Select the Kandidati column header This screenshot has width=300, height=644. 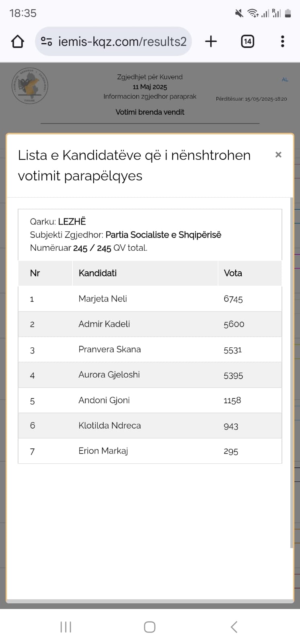tap(98, 273)
